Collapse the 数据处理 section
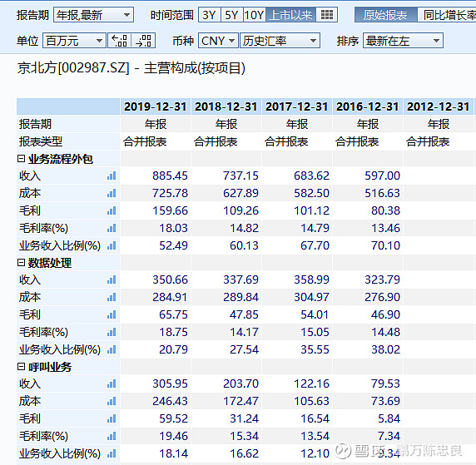 coord(21,263)
